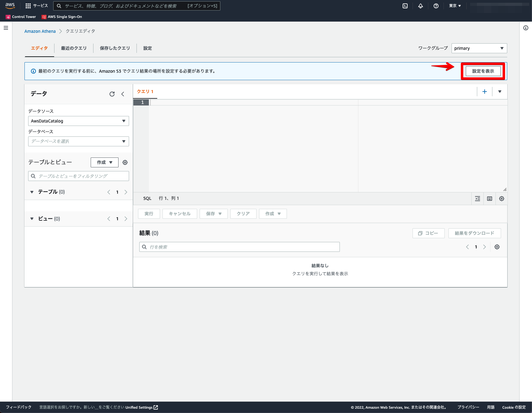Collapse the テーブル (0) section
The image size is (532, 413).
point(32,192)
